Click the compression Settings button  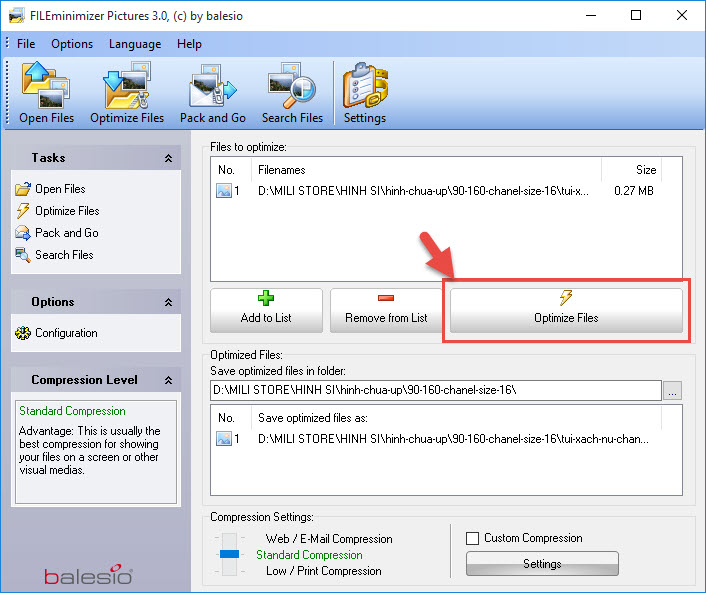click(x=542, y=564)
